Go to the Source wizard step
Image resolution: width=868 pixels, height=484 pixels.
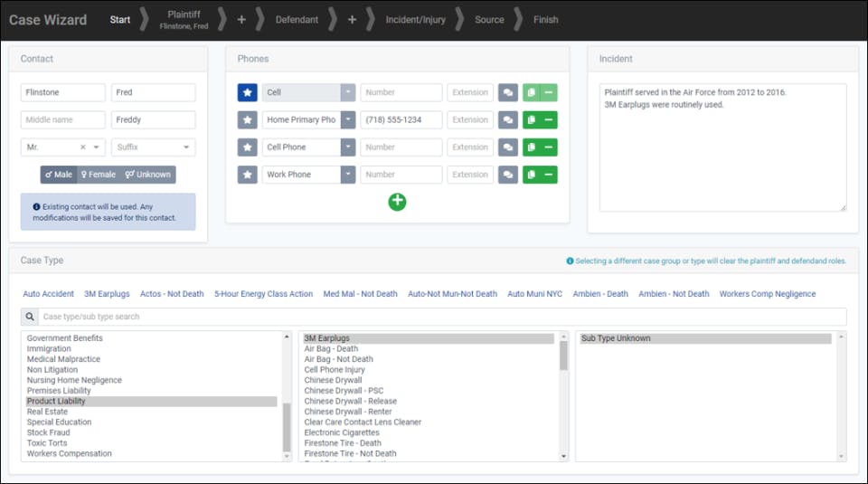(x=489, y=19)
